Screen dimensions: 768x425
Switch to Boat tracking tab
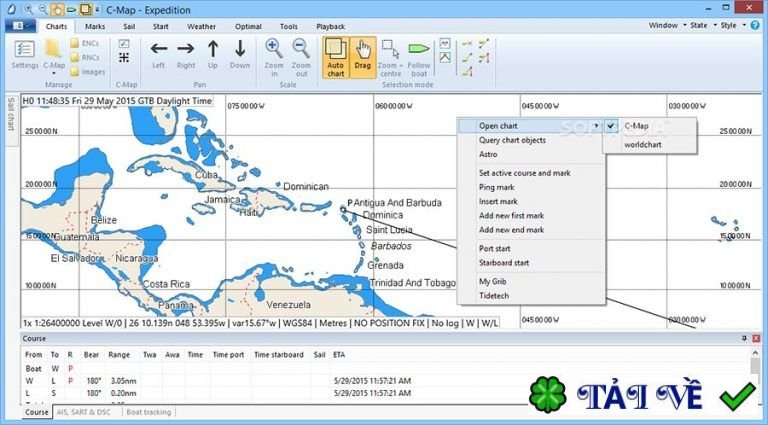[149, 412]
